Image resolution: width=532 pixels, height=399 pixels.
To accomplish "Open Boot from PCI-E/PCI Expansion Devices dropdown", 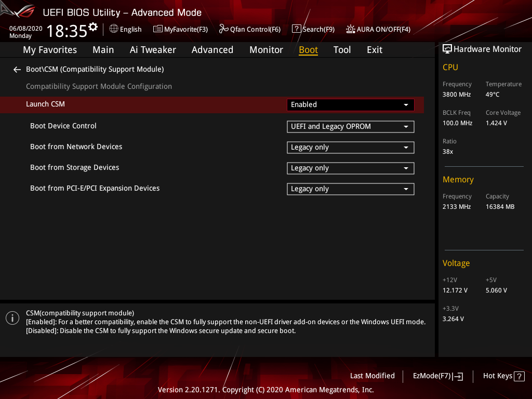I will click(351, 189).
